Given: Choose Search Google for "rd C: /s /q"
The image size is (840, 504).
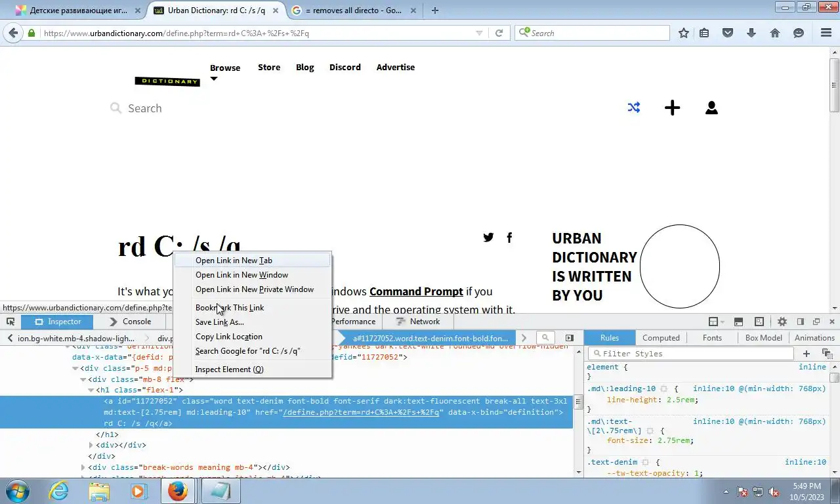Looking at the screenshot, I should coord(253,351).
